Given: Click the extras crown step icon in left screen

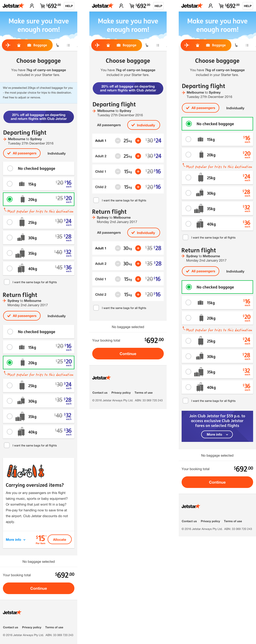Looking at the screenshot, I should [19, 45].
